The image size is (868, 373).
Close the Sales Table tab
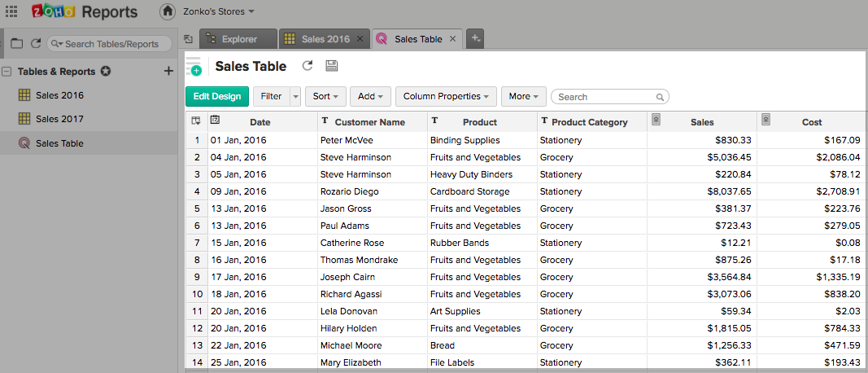[x=452, y=39]
